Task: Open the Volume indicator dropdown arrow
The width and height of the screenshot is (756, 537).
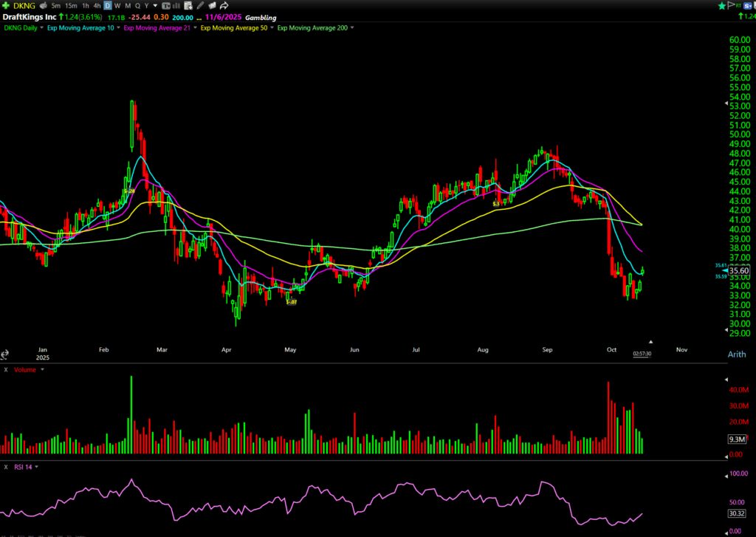Action: pyautogui.click(x=43, y=369)
